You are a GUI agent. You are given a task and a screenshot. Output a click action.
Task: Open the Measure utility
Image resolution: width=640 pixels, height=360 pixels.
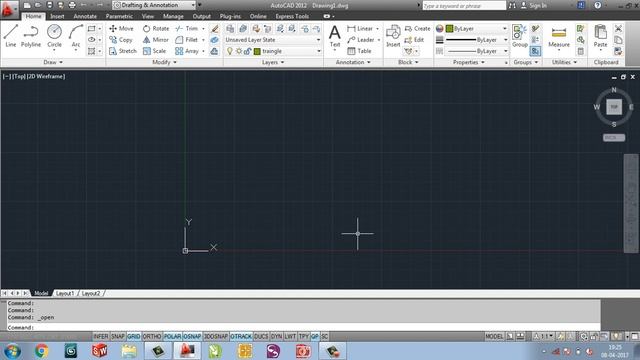(x=559, y=37)
